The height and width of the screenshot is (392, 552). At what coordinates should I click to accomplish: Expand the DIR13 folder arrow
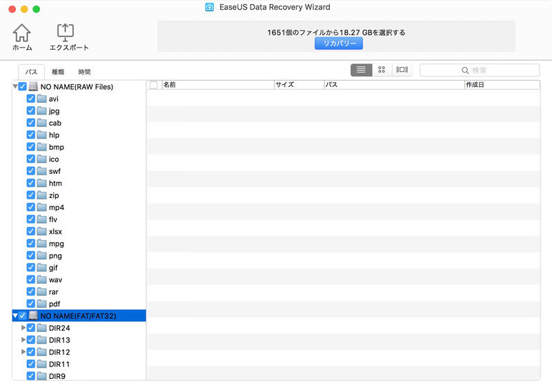point(23,340)
